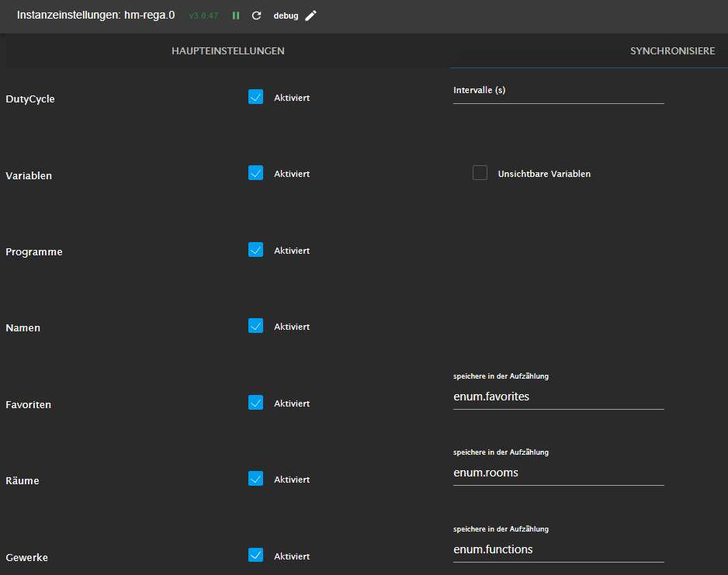Click the enum.rooms input field
The image size is (728, 575).
click(x=559, y=473)
